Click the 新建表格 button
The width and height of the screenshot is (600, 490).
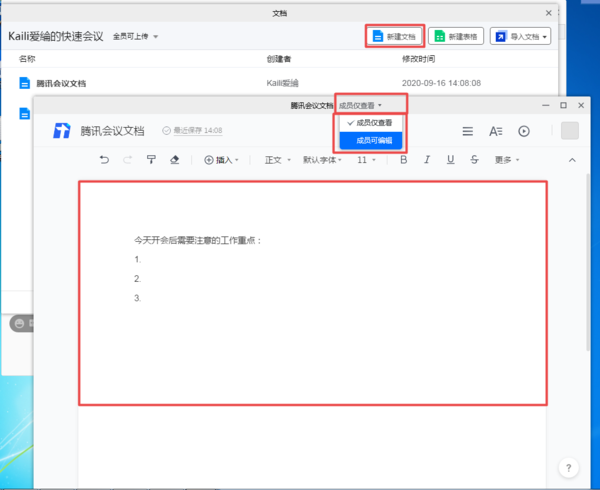point(456,37)
